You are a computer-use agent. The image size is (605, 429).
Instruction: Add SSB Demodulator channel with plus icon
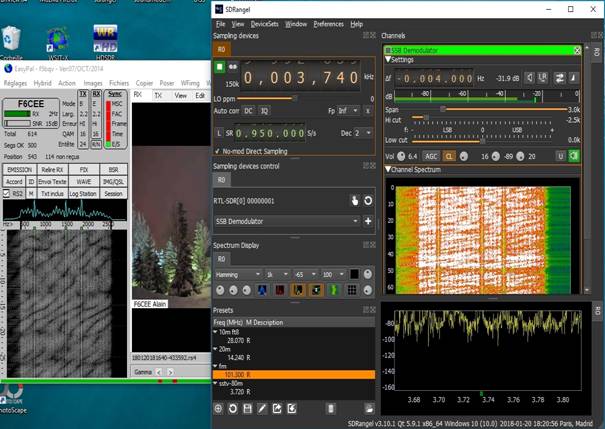[368, 221]
